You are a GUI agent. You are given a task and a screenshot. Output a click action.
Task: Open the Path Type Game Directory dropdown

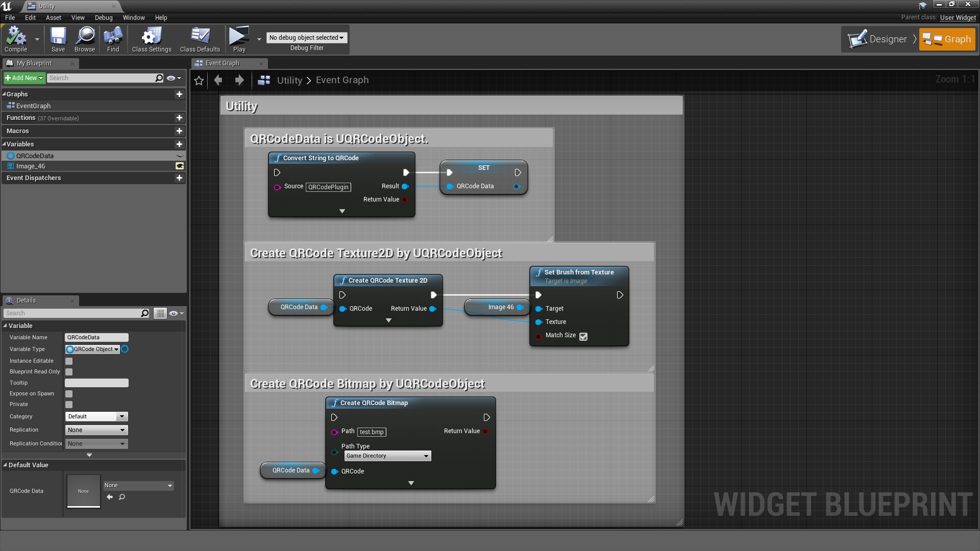coord(387,456)
